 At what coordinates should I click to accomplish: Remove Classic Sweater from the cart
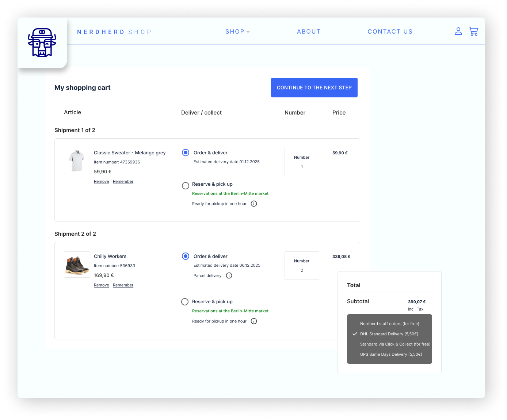101,181
